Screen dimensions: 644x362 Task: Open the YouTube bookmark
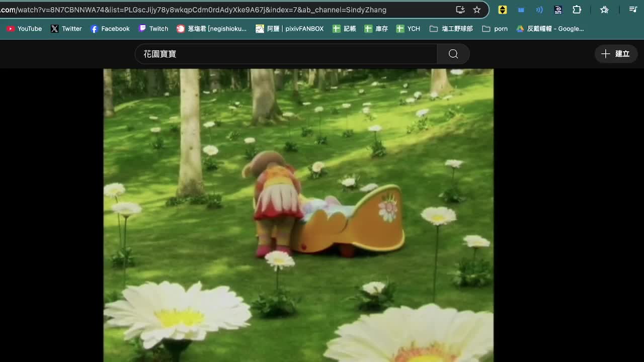[x=24, y=29]
